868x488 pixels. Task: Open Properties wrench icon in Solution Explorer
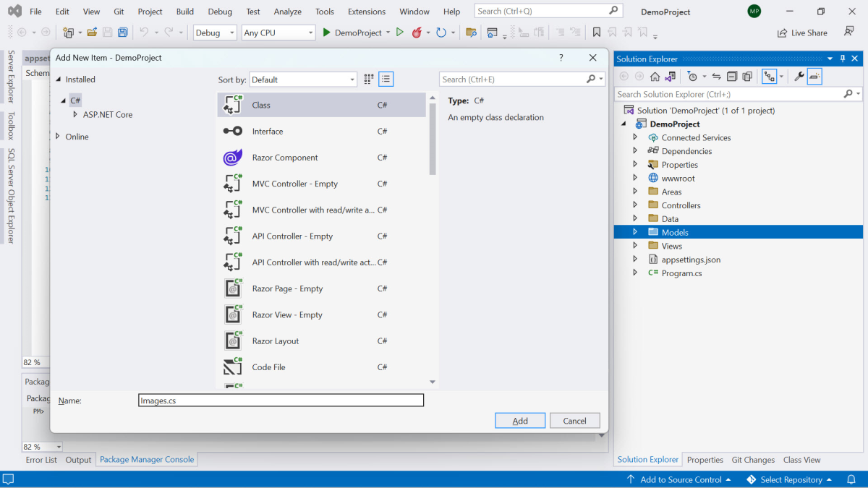coord(799,77)
